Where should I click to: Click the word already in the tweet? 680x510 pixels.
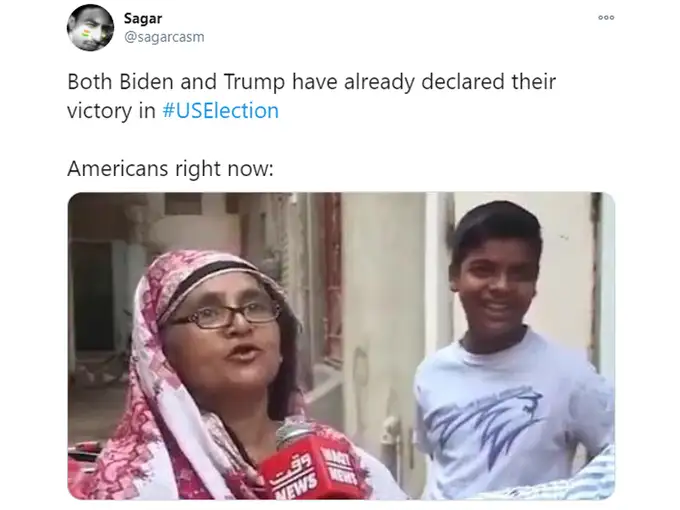click(x=379, y=82)
